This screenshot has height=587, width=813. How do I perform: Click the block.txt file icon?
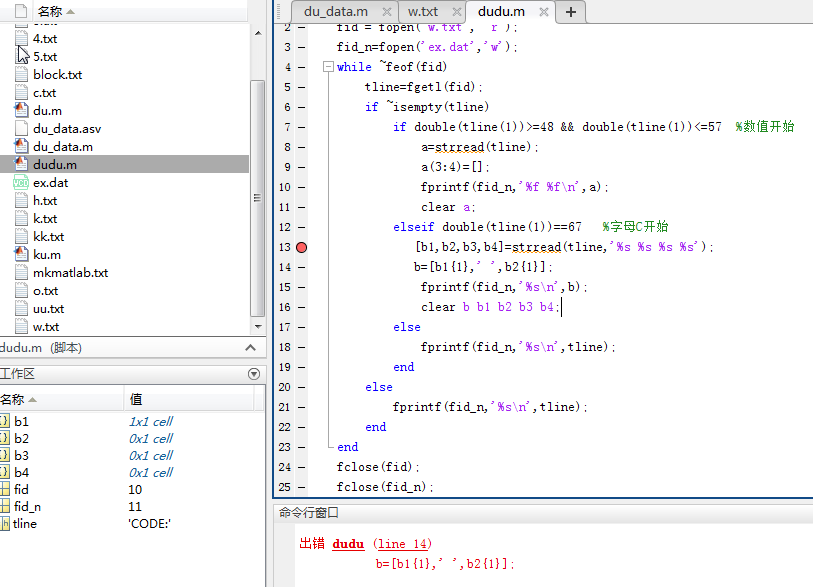point(21,75)
